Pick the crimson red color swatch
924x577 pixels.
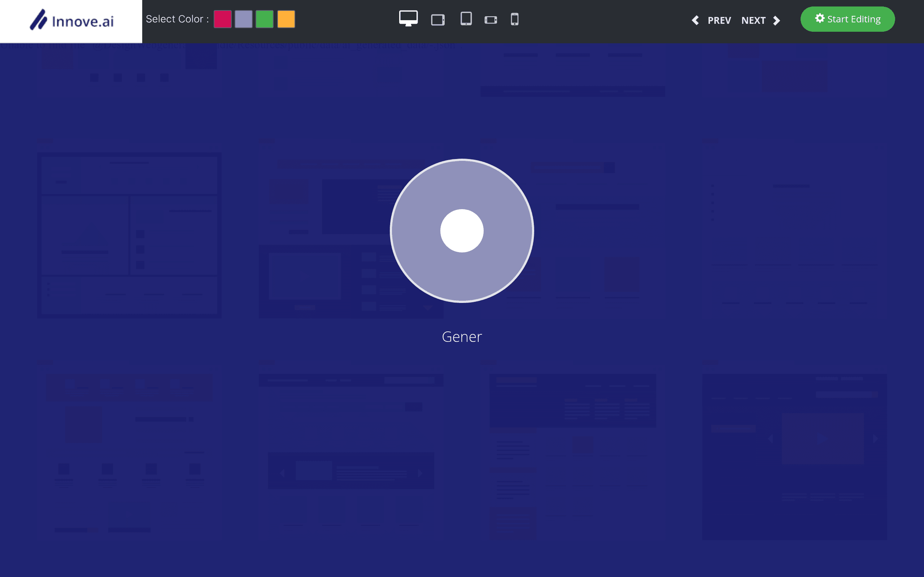[x=223, y=19]
